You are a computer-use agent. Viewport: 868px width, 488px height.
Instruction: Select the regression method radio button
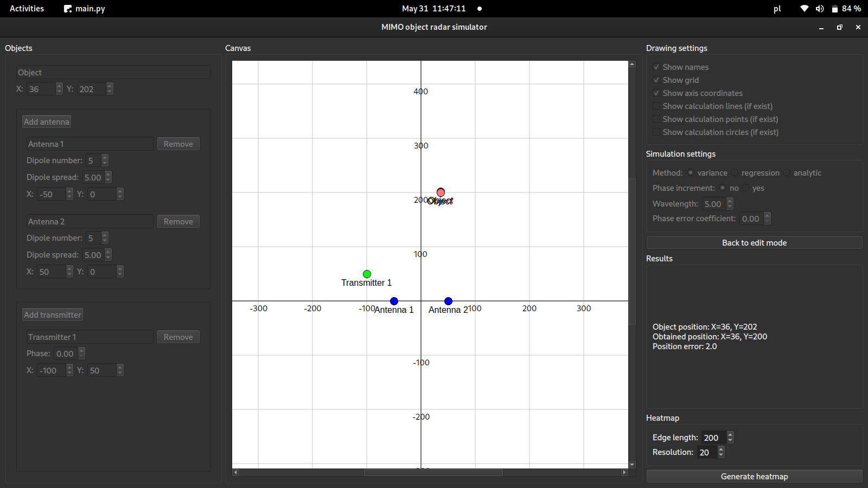click(735, 172)
